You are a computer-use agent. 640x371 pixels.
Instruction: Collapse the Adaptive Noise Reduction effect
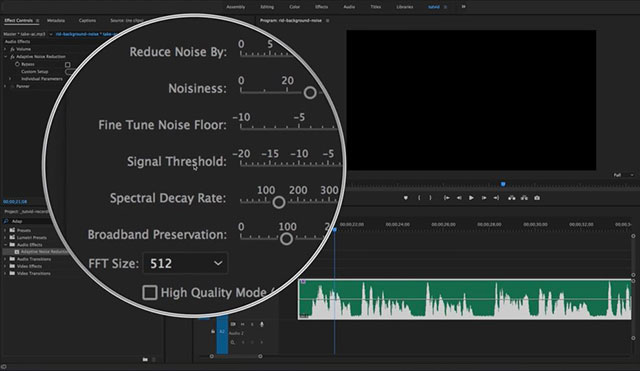[x=5, y=57]
